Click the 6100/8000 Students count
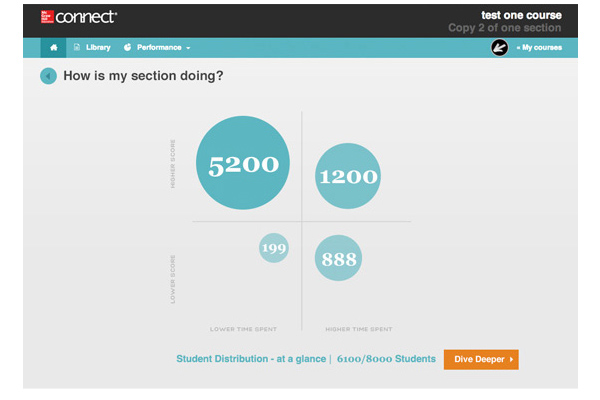 point(386,359)
